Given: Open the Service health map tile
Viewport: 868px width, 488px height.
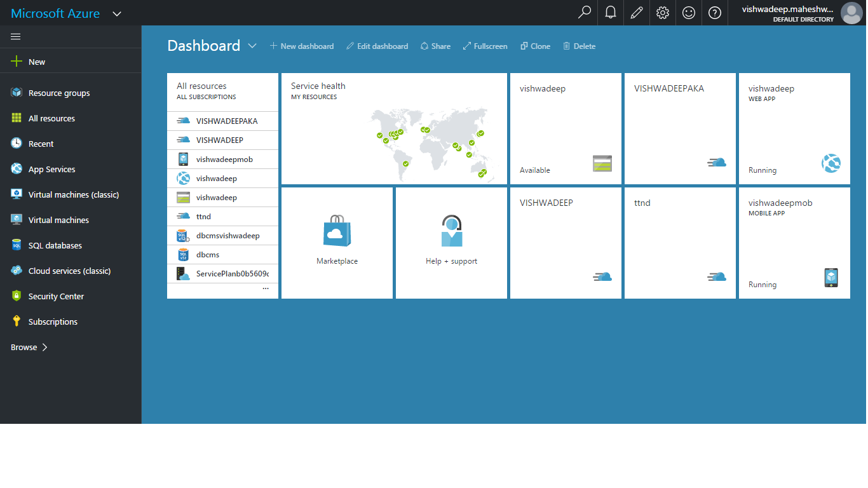Looking at the screenshot, I should (394, 128).
